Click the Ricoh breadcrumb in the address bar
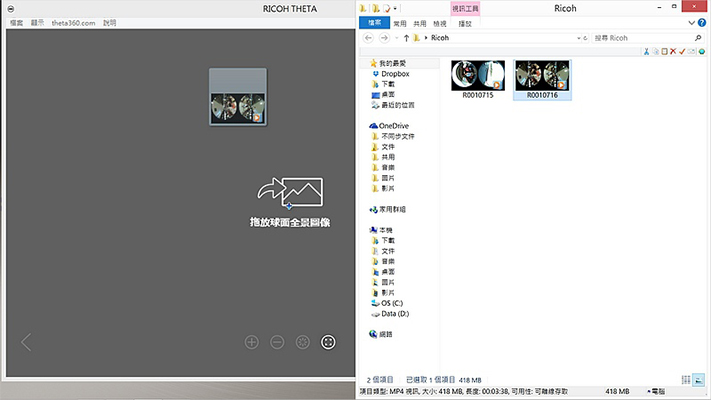The height and width of the screenshot is (400, 720). (x=440, y=38)
